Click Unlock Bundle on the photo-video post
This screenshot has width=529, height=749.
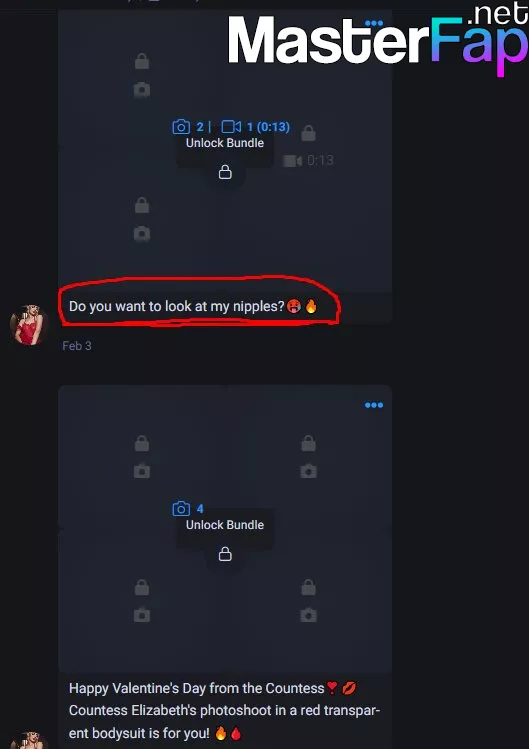point(225,143)
